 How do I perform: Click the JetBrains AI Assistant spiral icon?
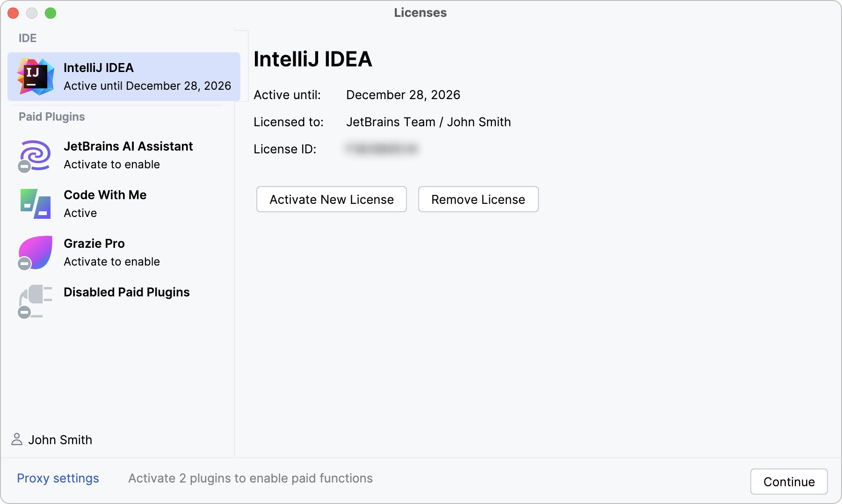(x=36, y=154)
